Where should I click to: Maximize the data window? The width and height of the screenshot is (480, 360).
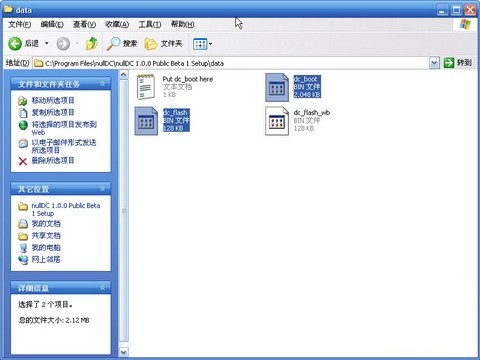click(x=456, y=10)
